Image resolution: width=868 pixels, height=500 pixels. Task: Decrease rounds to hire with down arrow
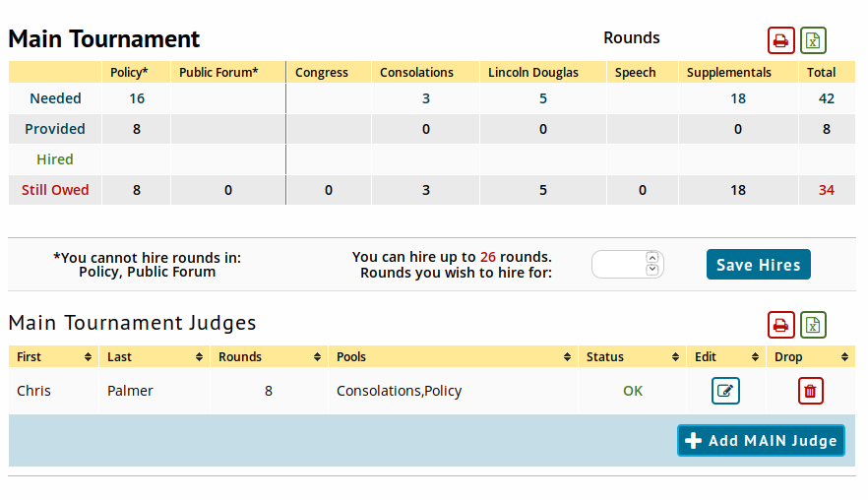click(651, 270)
